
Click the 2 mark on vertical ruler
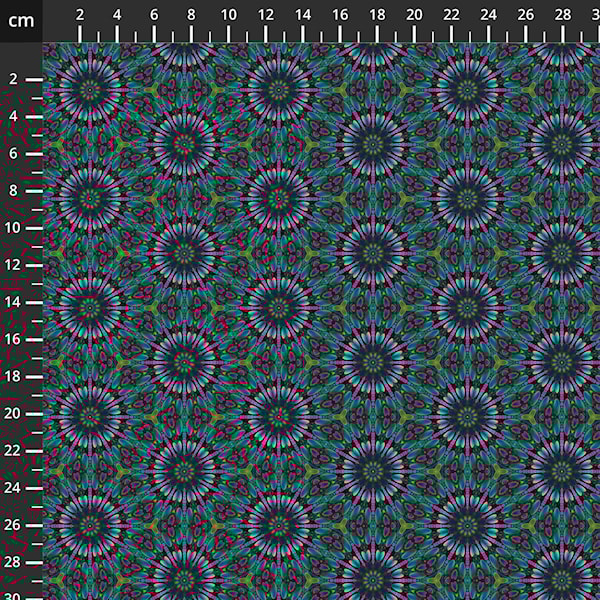click(14, 79)
